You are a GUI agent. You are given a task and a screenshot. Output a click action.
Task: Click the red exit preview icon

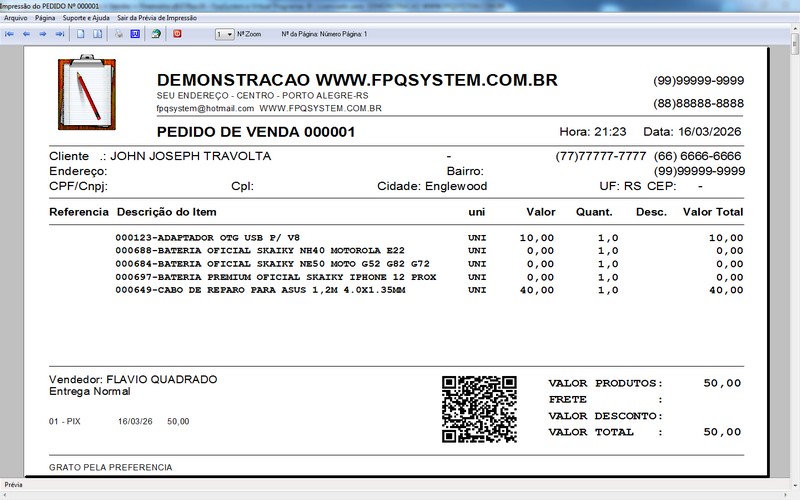(x=177, y=34)
